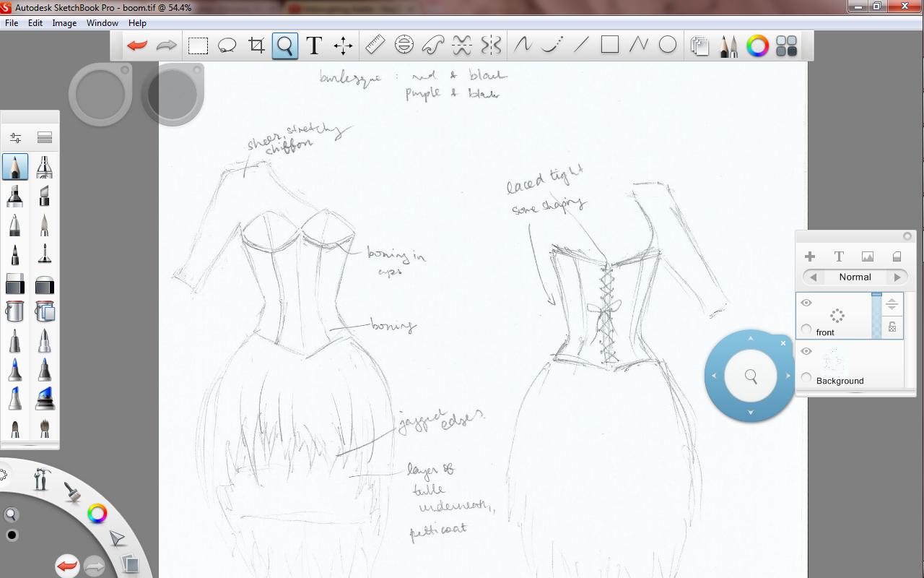924x578 pixels.
Task: Open the hammer-and-wrench tools menu in lagoon
Action: click(42, 478)
